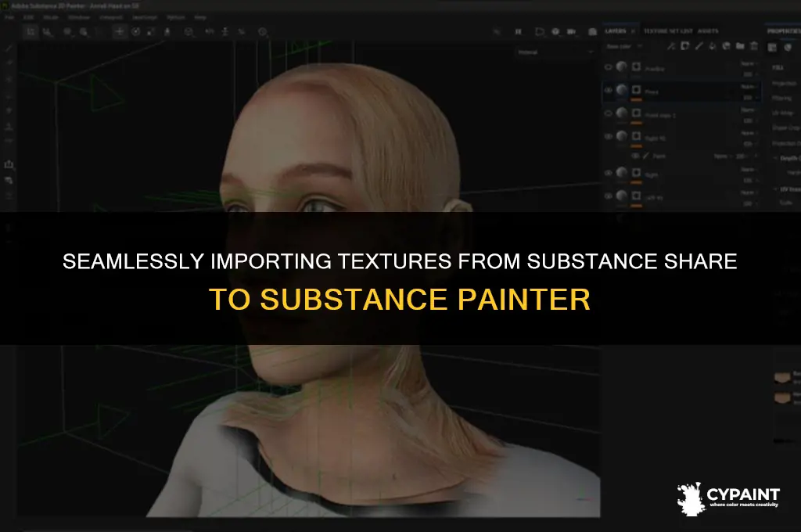Click the render camera icon beside Layers

593,31
